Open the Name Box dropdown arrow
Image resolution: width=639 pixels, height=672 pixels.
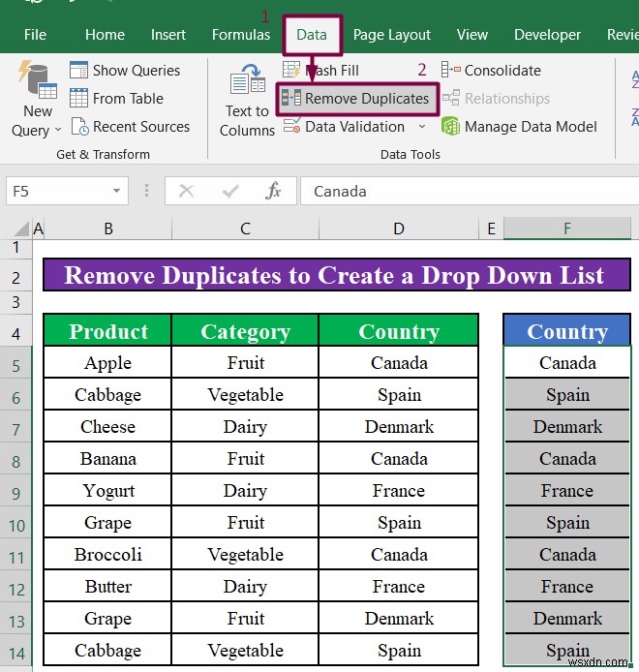tap(116, 191)
